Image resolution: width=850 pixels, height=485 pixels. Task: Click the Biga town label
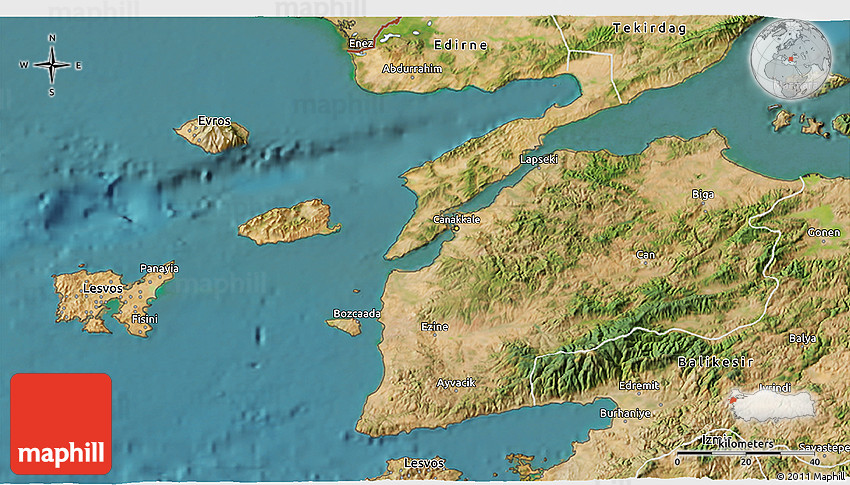703,194
